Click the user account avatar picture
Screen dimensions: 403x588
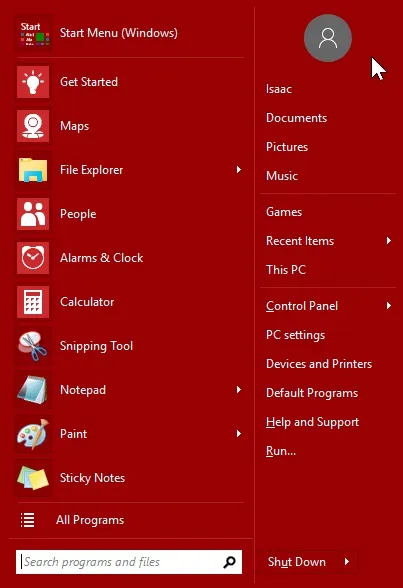[328, 38]
